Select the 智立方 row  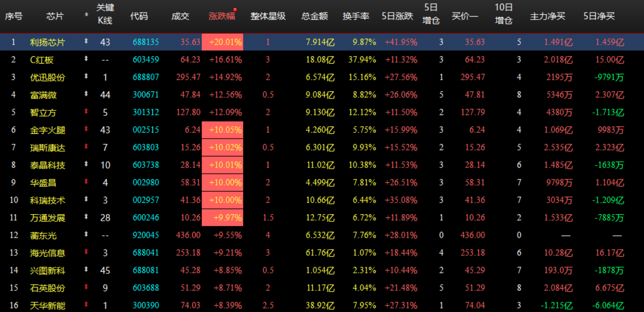[43, 112]
